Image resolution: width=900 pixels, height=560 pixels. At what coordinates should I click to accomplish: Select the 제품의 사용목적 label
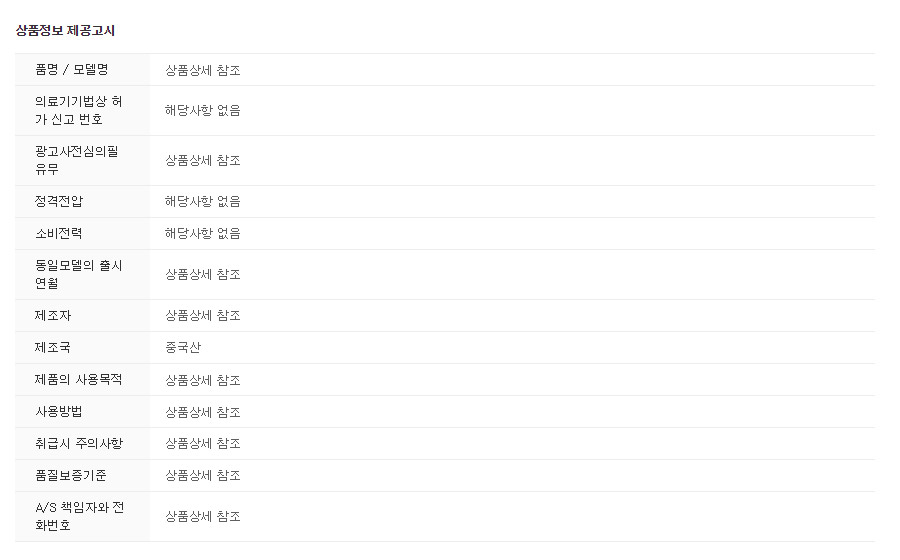click(x=78, y=380)
